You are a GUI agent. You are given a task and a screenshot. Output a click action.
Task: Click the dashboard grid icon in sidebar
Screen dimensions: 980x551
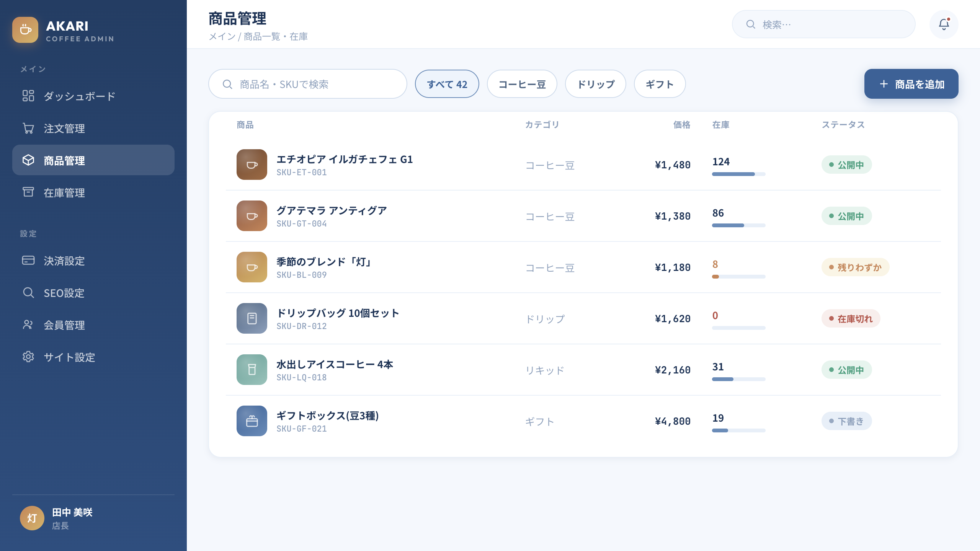(x=28, y=96)
